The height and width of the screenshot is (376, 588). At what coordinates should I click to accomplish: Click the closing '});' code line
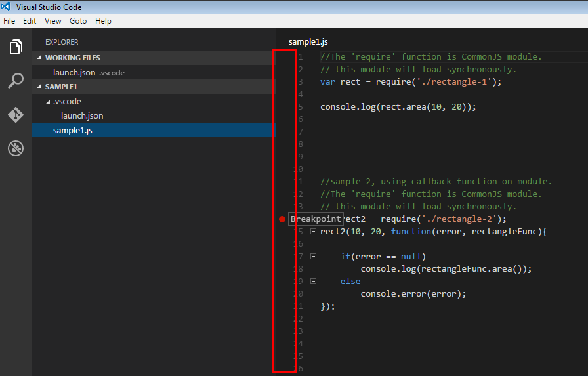[327, 306]
